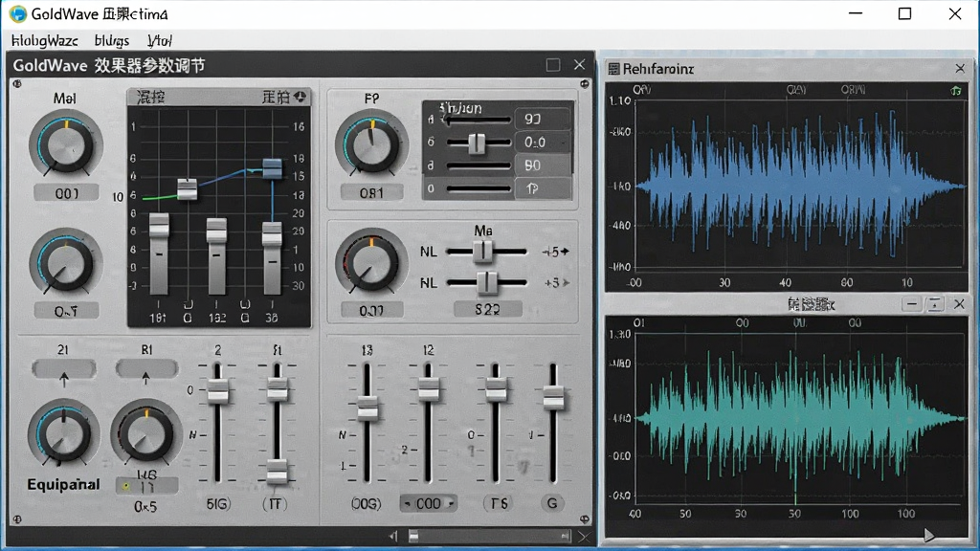This screenshot has height=551, width=980.
Task: Click the fader handle under label 2
Action: pyautogui.click(x=218, y=390)
